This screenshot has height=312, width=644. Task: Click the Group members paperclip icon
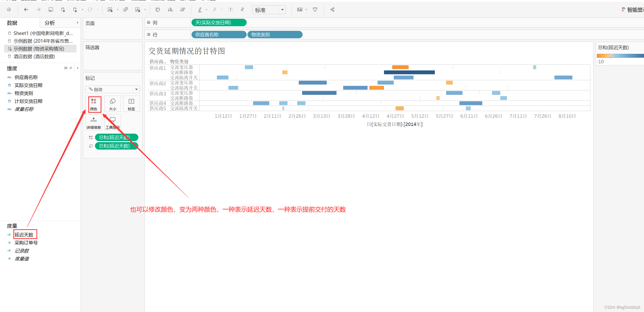pos(215,10)
